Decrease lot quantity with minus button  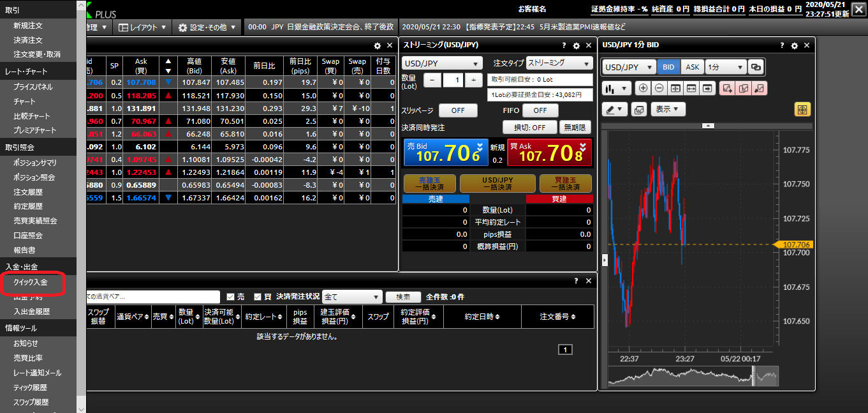432,80
